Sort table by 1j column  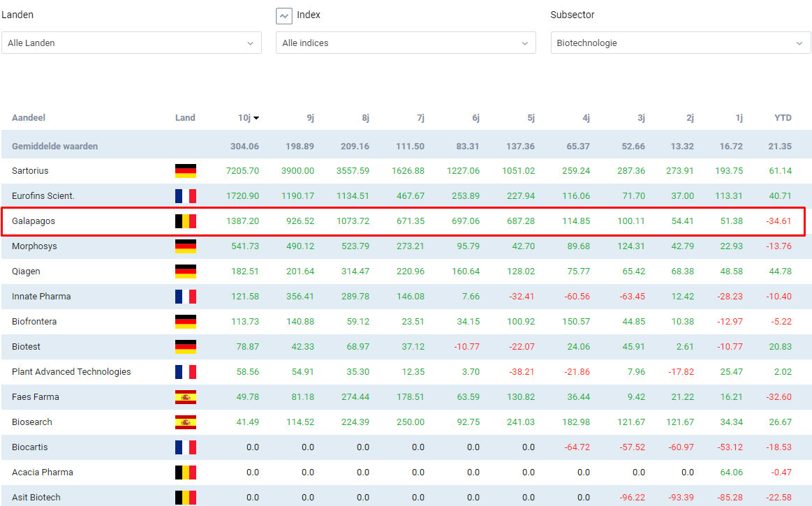pos(739,118)
